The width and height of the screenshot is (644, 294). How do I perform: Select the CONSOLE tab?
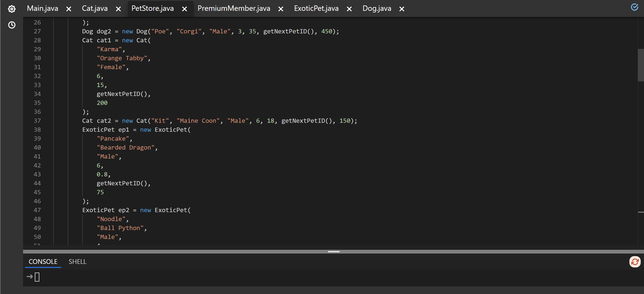point(43,262)
